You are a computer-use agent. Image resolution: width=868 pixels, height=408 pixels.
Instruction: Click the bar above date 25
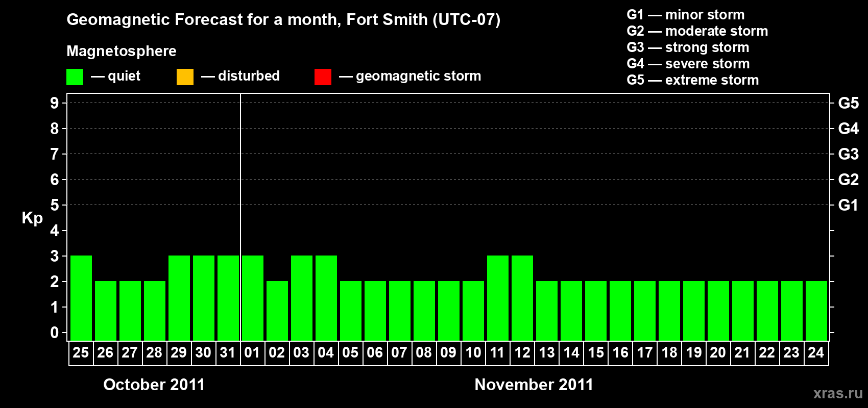(81, 298)
